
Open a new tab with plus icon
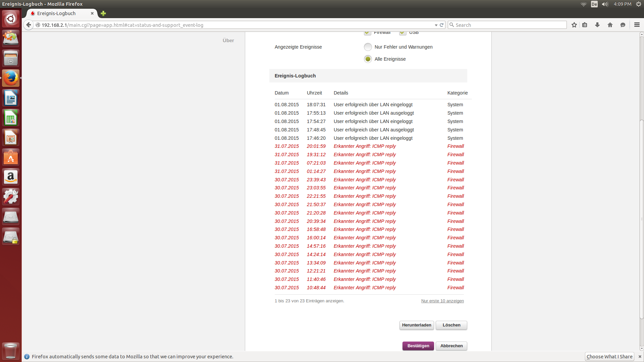(103, 13)
